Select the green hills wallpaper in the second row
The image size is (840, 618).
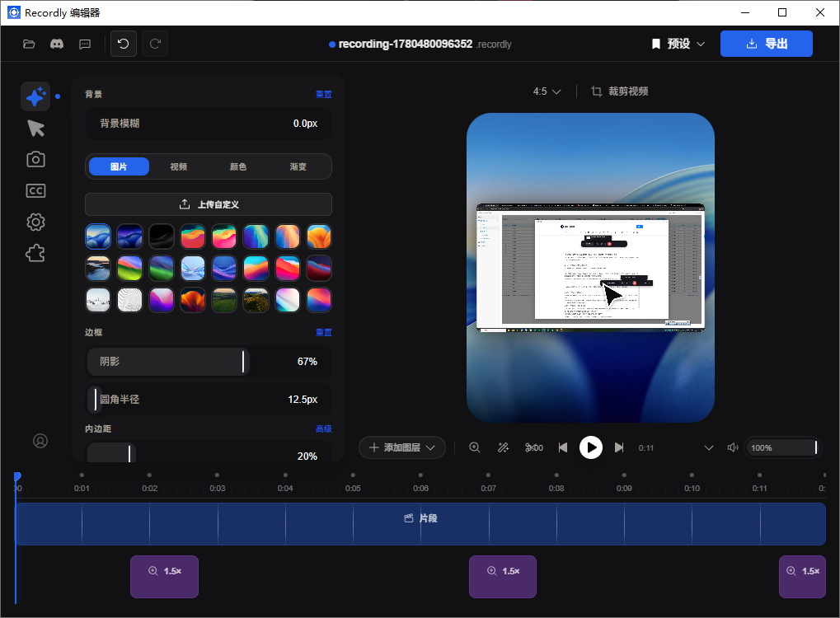pyautogui.click(x=162, y=269)
